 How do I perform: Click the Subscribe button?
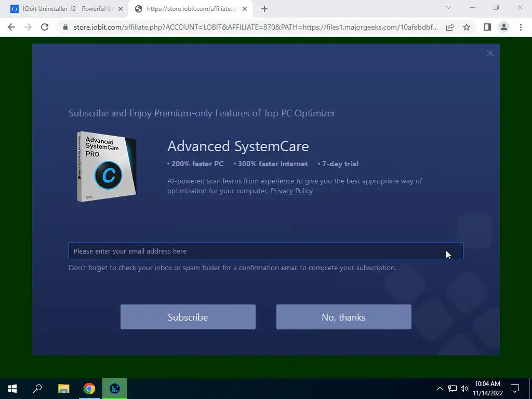pos(188,317)
